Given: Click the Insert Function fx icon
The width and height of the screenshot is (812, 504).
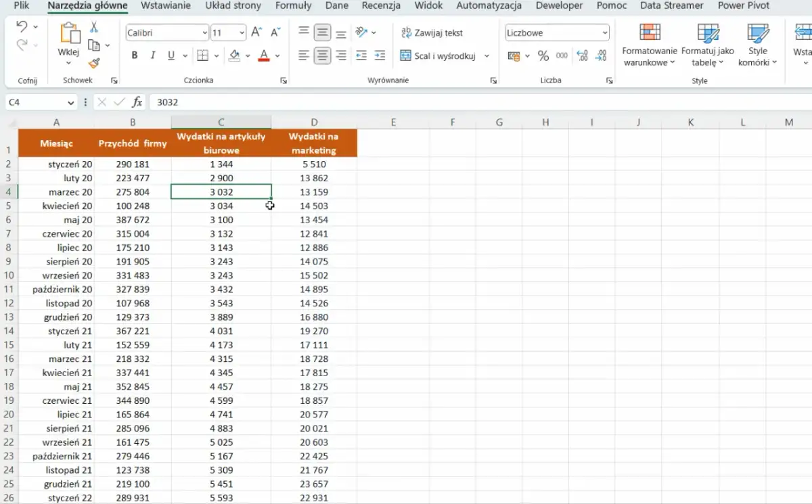Looking at the screenshot, I should 137,102.
